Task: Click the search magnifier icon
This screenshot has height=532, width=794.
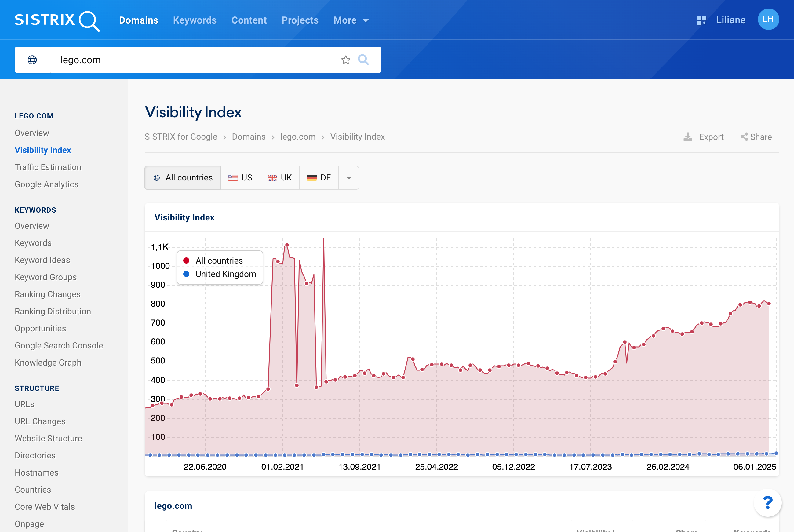Action: pyautogui.click(x=363, y=60)
